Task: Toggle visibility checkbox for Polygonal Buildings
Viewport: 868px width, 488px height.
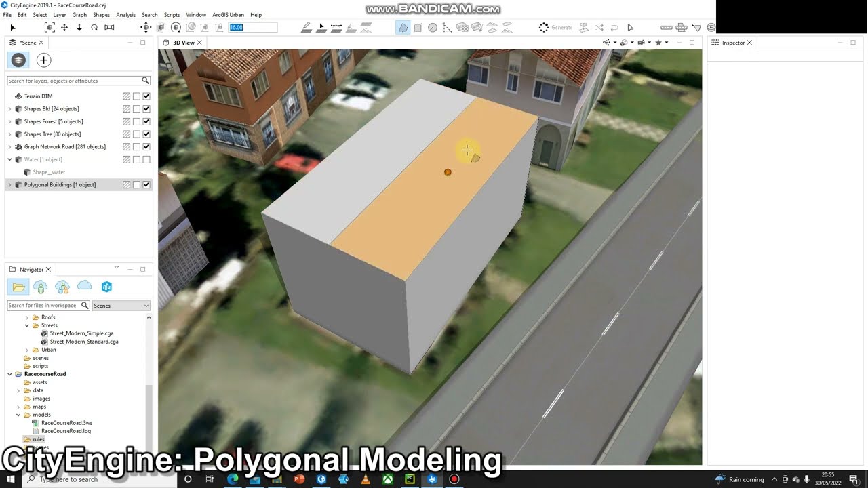Action: pyautogui.click(x=146, y=185)
